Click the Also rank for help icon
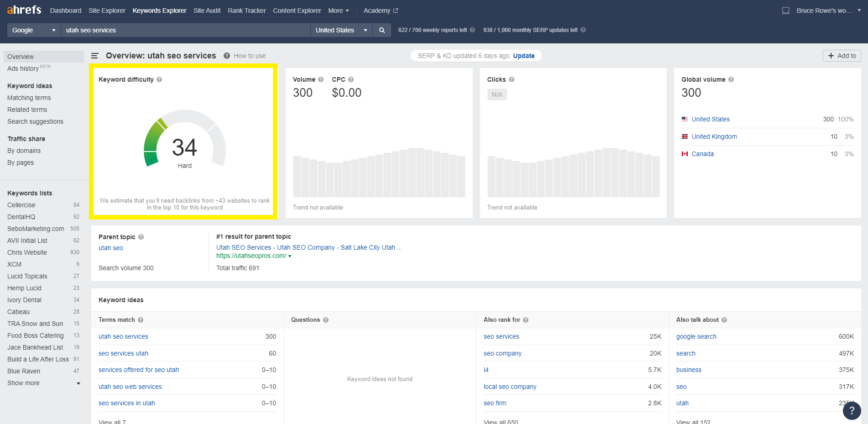 click(526, 320)
